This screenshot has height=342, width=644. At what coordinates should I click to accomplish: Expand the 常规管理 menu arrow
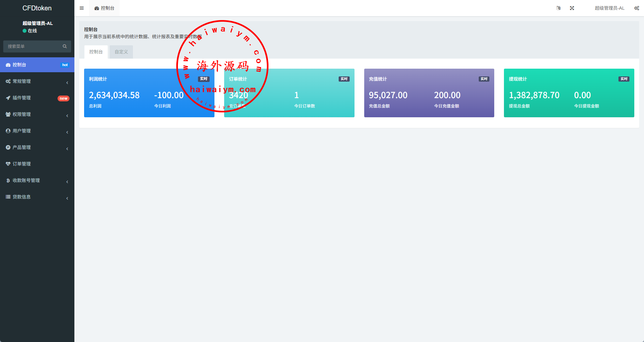click(x=67, y=83)
